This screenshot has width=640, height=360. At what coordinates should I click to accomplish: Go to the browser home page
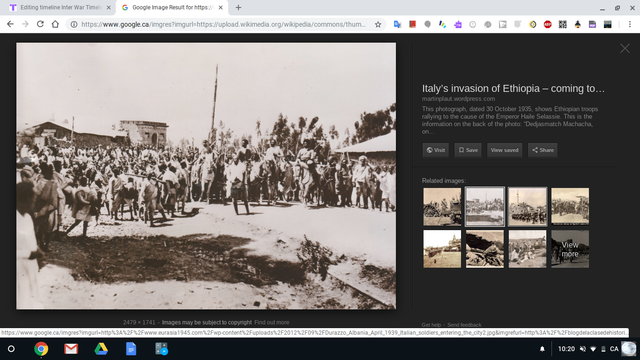(x=55, y=24)
